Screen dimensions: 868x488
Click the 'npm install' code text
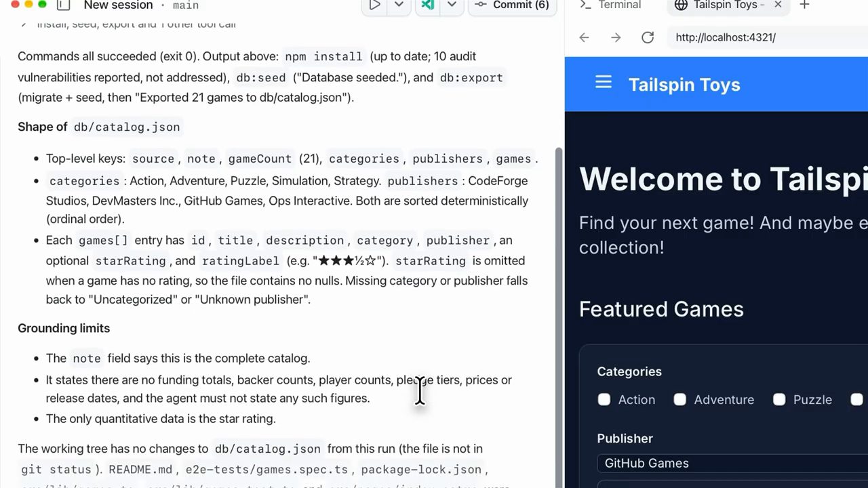[x=324, y=57]
